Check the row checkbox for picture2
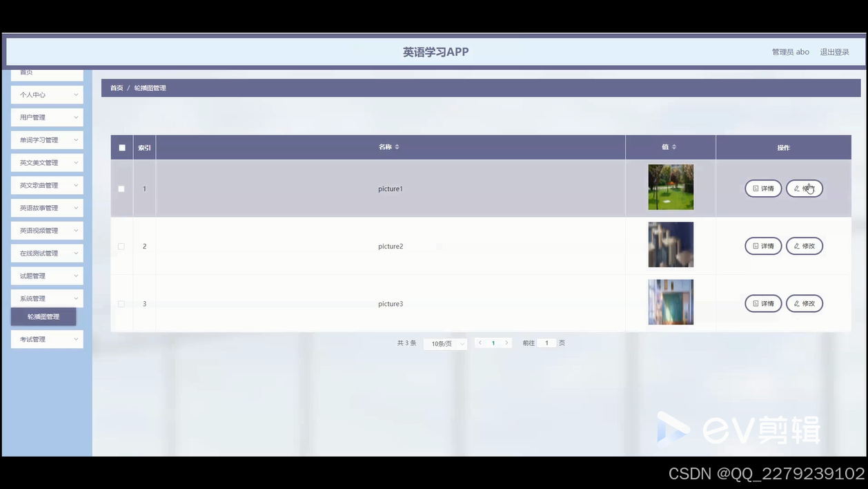 click(x=121, y=246)
